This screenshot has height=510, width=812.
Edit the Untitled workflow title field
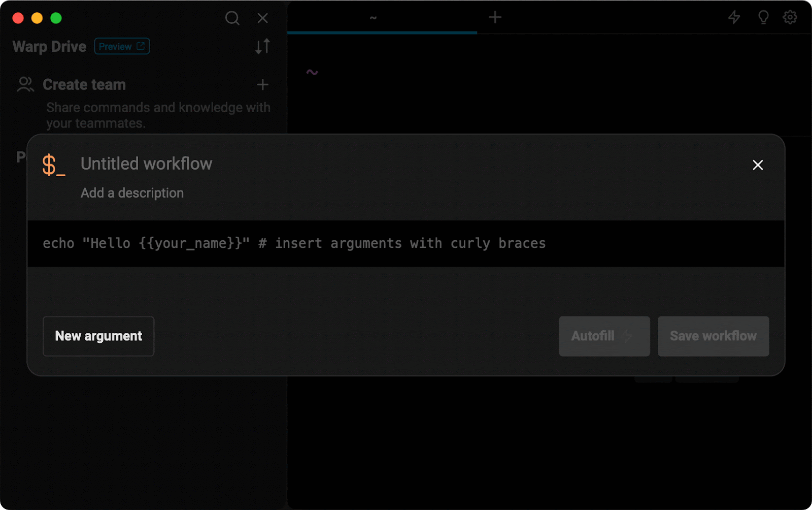pos(147,164)
